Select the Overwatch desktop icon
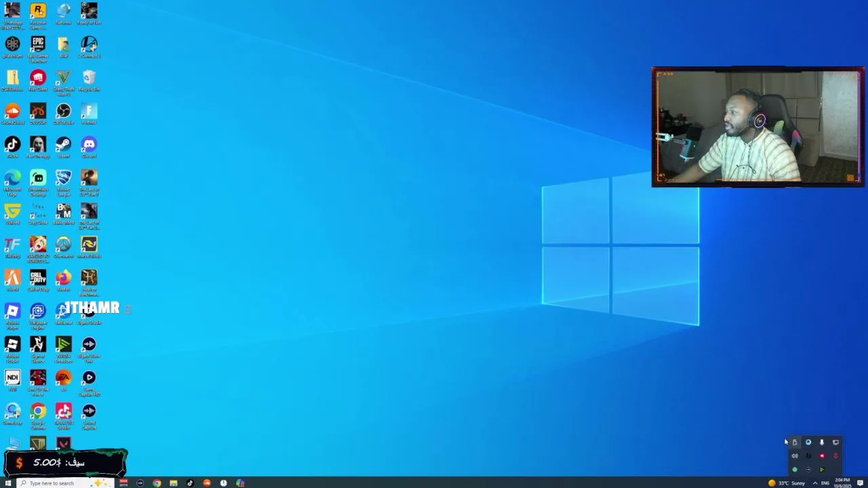This screenshot has height=488, width=868. (x=64, y=247)
